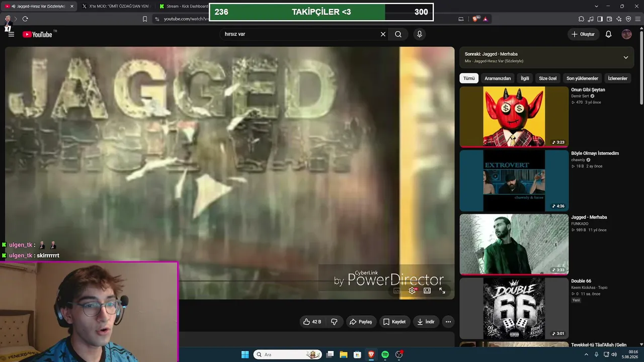Start voice search with the microphone icon

coord(420,34)
